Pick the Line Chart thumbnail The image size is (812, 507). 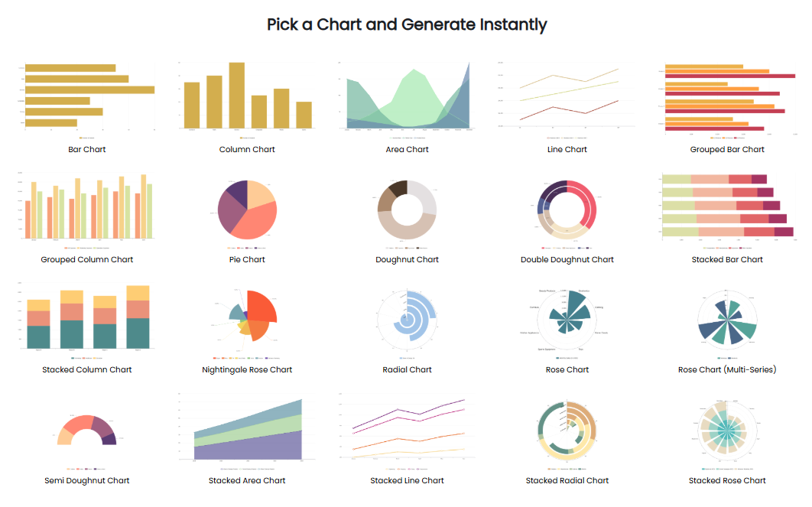pos(567,96)
